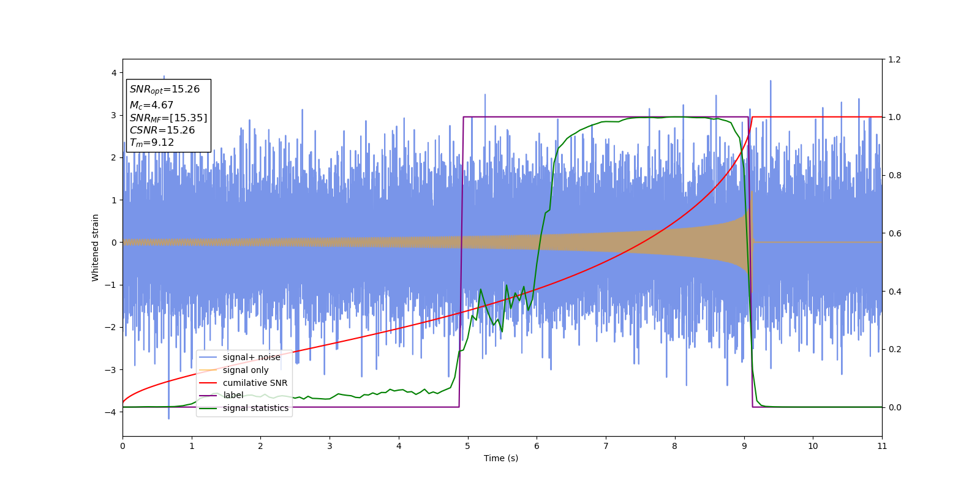Click tick label 8 on the Time axis
Viewport: 980px width, 490px height.
tap(675, 446)
